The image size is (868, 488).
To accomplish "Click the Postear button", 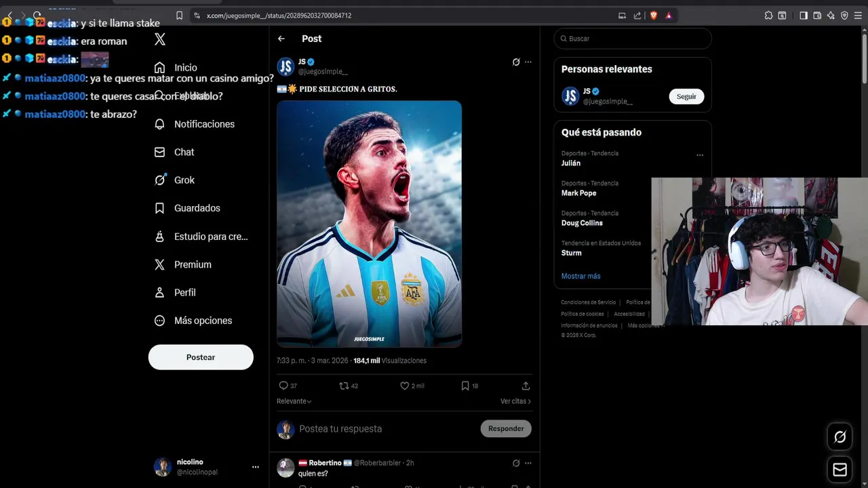I will pos(201,357).
